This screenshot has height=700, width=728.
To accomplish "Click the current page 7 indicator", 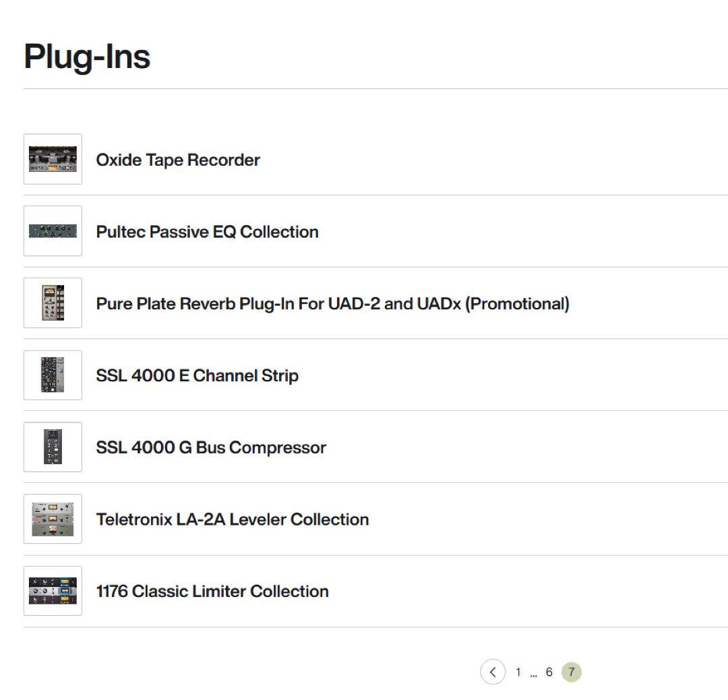I will click(571, 672).
